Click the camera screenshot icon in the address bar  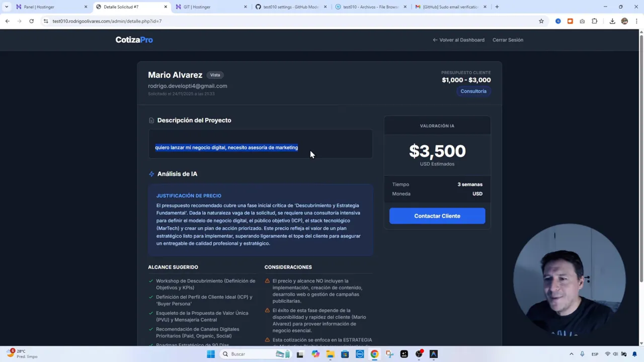[x=582, y=21]
